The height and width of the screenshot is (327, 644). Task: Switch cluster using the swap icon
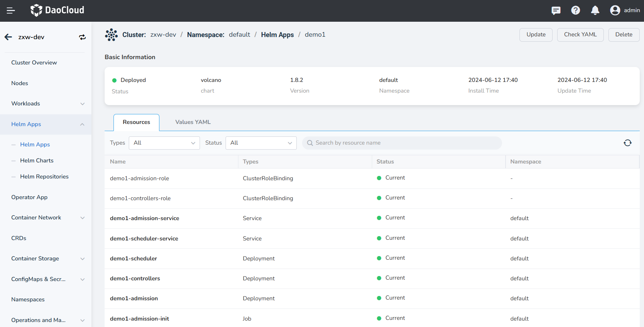click(82, 37)
